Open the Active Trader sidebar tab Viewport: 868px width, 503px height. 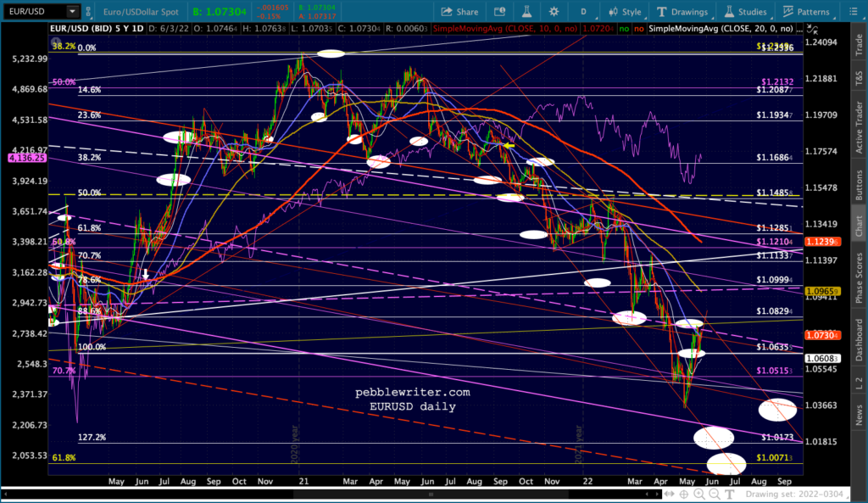[859, 127]
